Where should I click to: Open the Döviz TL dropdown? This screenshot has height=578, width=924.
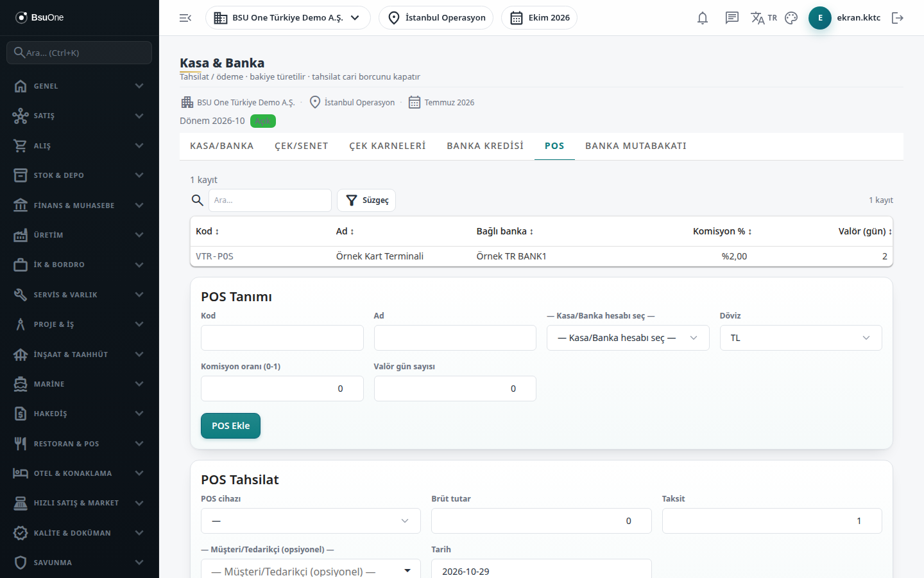[x=801, y=338]
